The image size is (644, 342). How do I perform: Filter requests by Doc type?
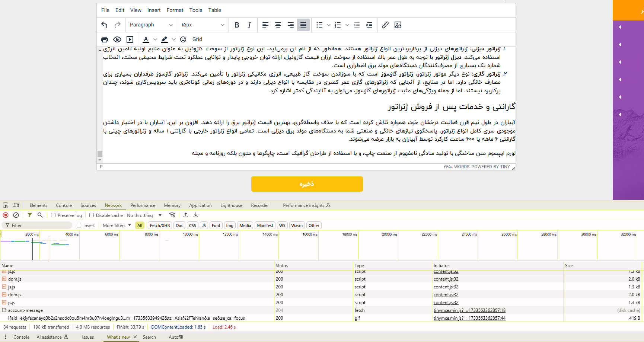pos(179,226)
